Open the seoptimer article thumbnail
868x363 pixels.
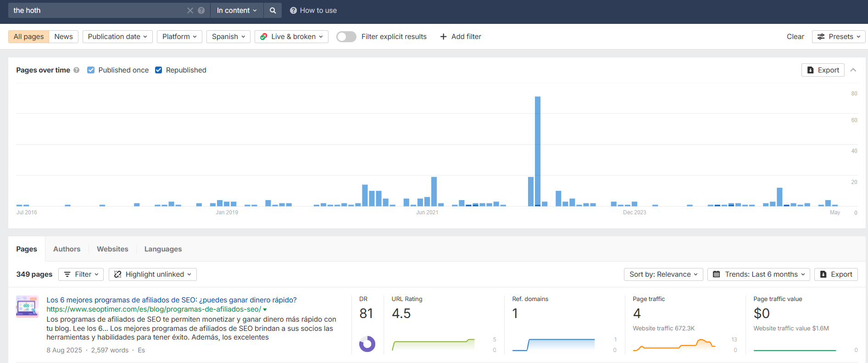[x=27, y=307]
